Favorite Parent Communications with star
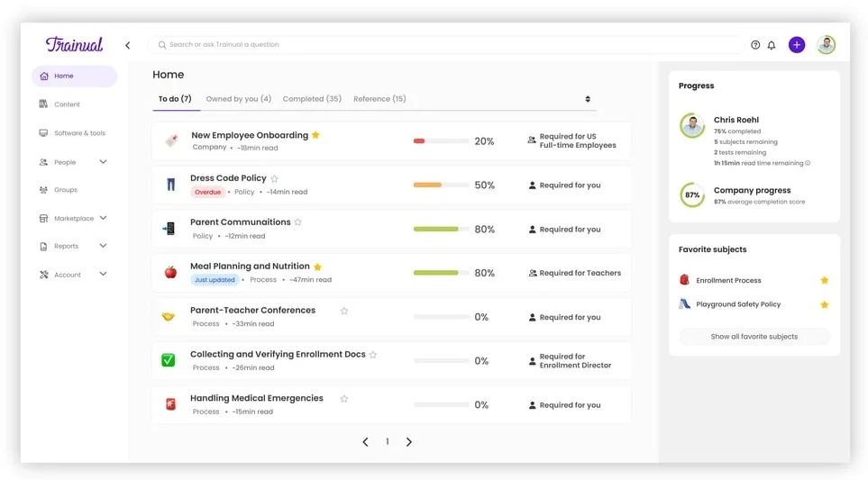Viewport: 868px width, 480px height. click(297, 222)
